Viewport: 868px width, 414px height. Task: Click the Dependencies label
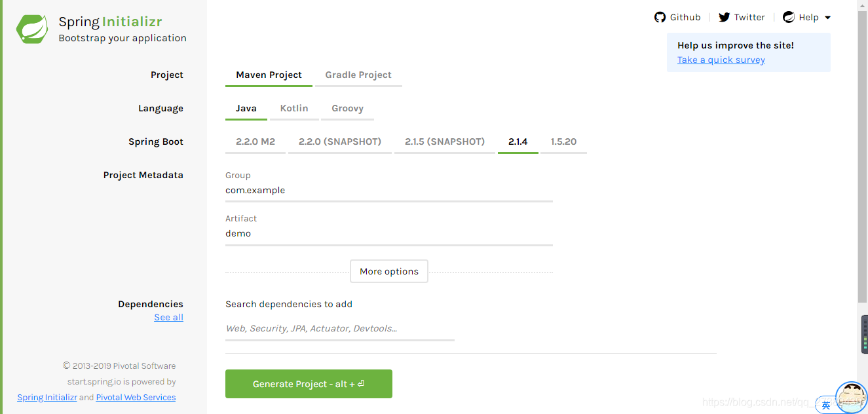click(151, 304)
